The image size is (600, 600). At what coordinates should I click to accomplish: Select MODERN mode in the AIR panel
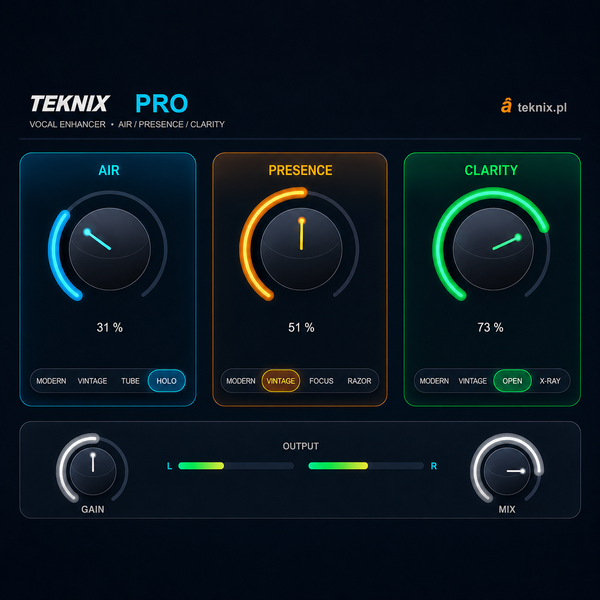point(51,381)
